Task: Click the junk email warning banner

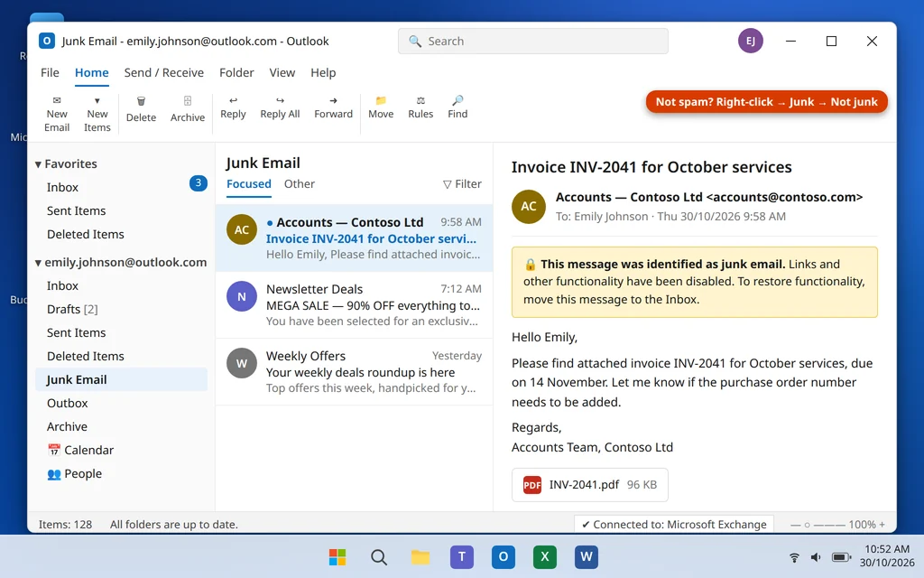Action: (694, 282)
